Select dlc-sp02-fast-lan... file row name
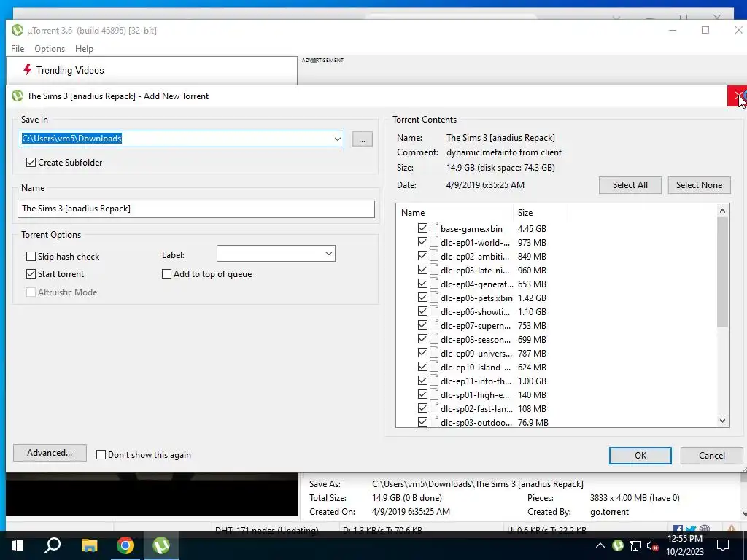 coord(477,408)
